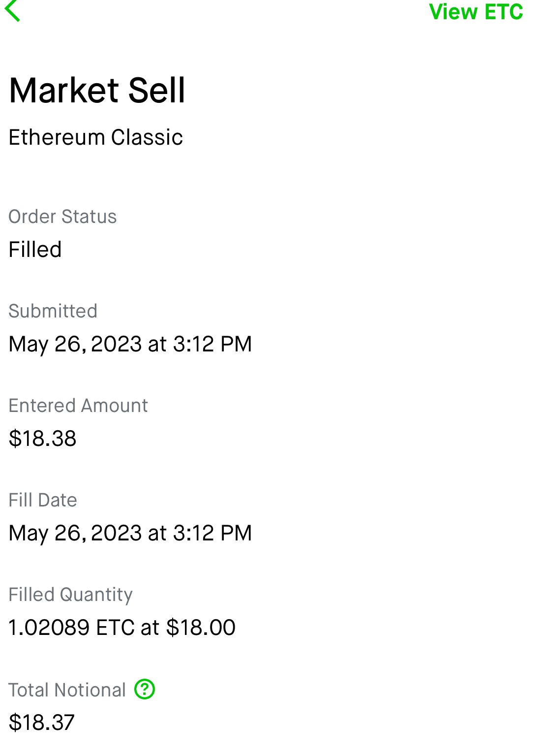Tap the timestamp under Fill Date
The width and height of the screenshot is (542, 756).
(130, 533)
